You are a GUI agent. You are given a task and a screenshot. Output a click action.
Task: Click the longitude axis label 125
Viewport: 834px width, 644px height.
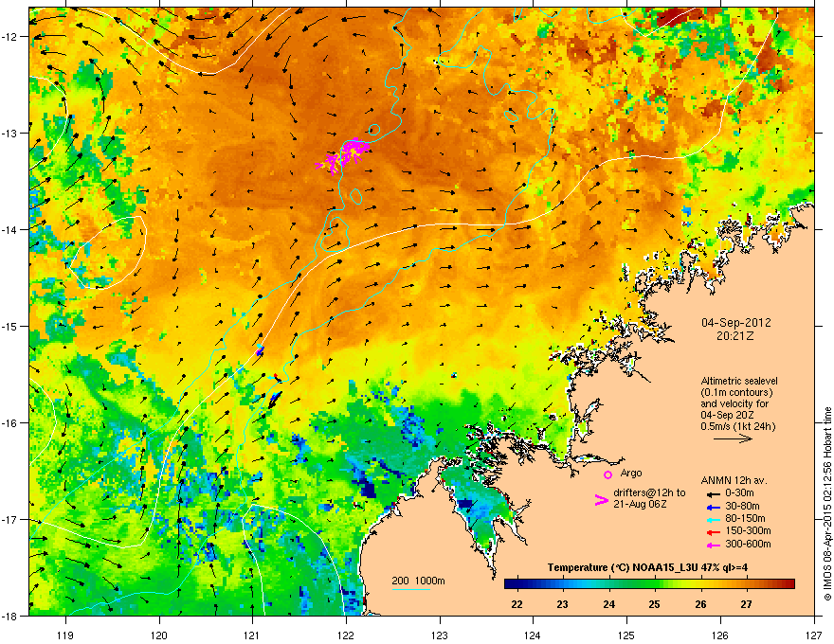click(x=626, y=635)
